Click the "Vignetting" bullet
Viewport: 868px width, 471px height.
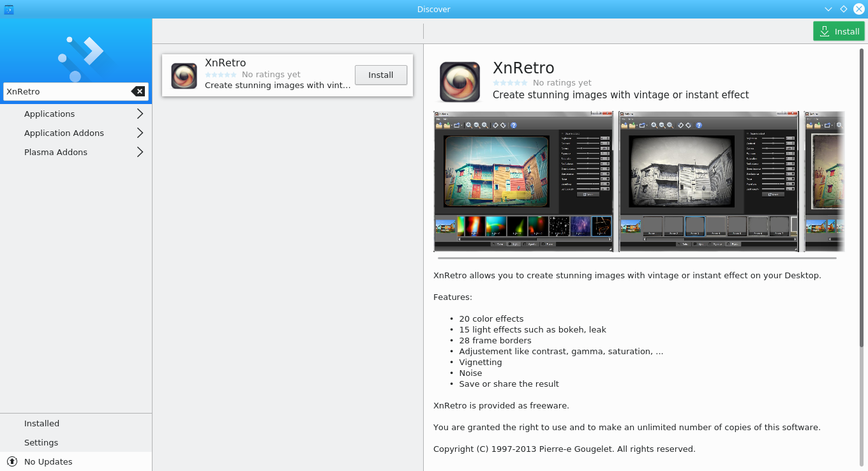[x=481, y=362]
